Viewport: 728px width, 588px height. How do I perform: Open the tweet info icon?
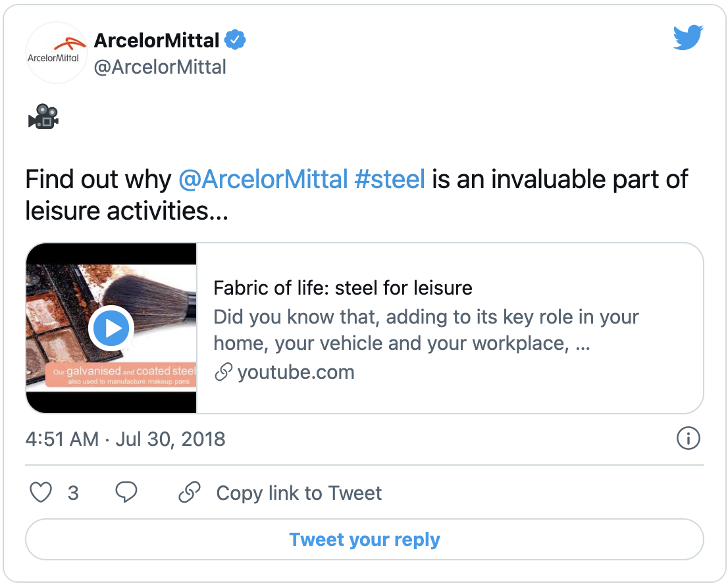pyautogui.click(x=688, y=439)
